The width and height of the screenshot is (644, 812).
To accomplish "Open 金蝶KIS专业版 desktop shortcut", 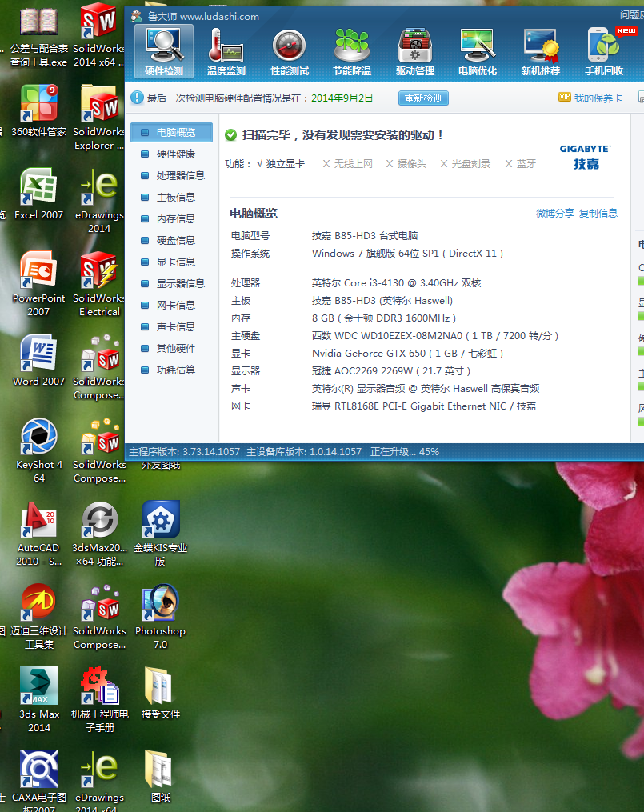I will pyautogui.click(x=160, y=534).
